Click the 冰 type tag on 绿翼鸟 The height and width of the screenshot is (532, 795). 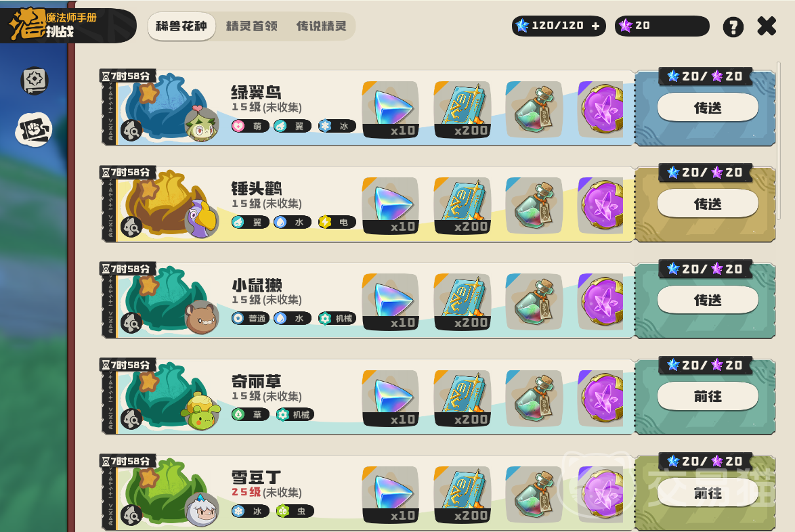pyautogui.click(x=337, y=126)
